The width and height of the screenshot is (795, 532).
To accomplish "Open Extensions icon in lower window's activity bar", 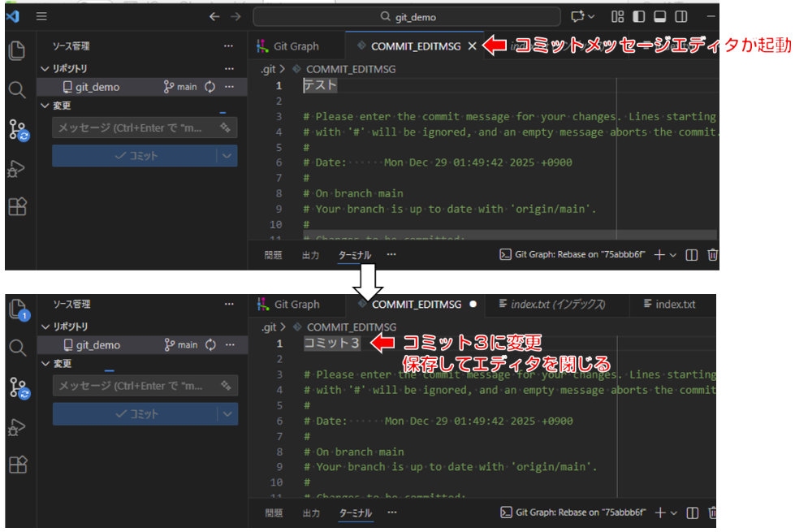I will point(17,465).
